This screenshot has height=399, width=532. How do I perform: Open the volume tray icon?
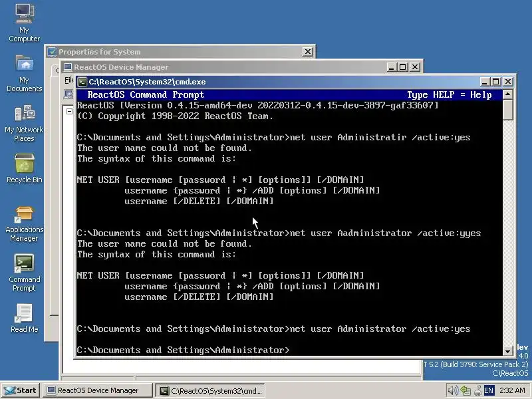452,390
